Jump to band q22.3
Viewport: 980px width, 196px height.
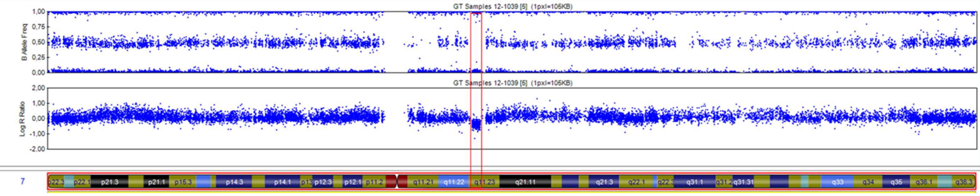665,182
